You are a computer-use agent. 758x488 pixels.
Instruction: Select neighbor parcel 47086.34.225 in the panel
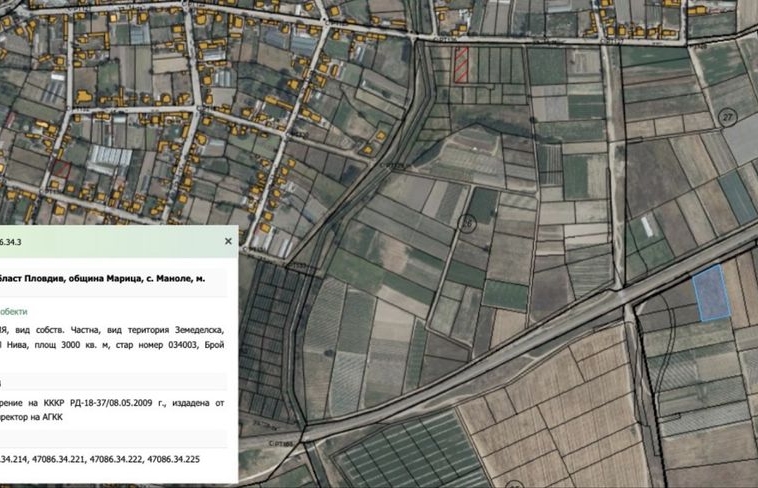pyautogui.click(x=174, y=459)
